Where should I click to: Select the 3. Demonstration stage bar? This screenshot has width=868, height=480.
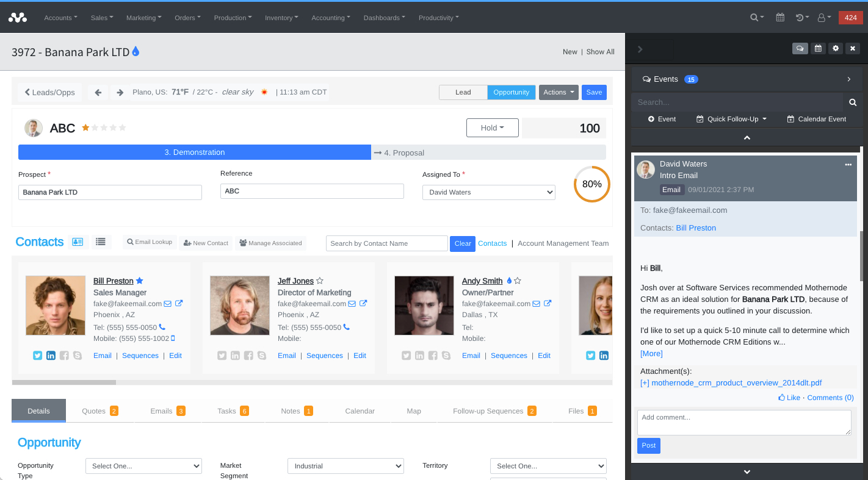(195, 152)
